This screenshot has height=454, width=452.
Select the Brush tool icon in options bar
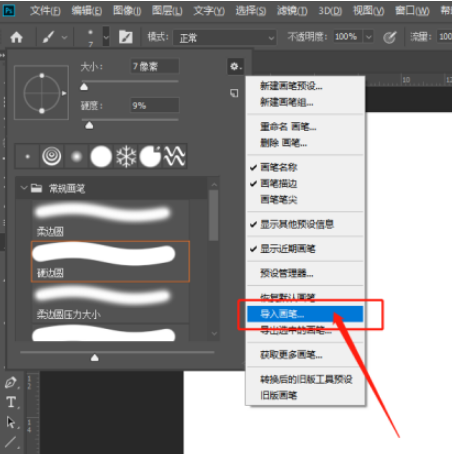[49, 37]
